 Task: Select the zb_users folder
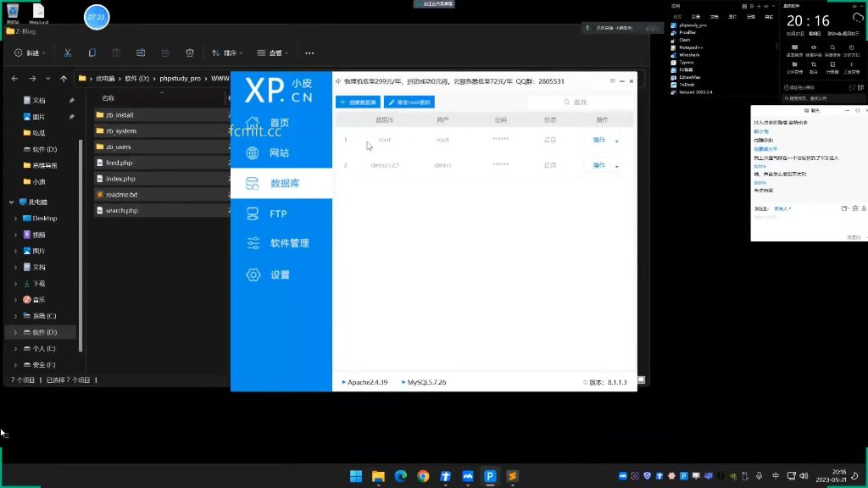pyautogui.click(x=119, y=147)
